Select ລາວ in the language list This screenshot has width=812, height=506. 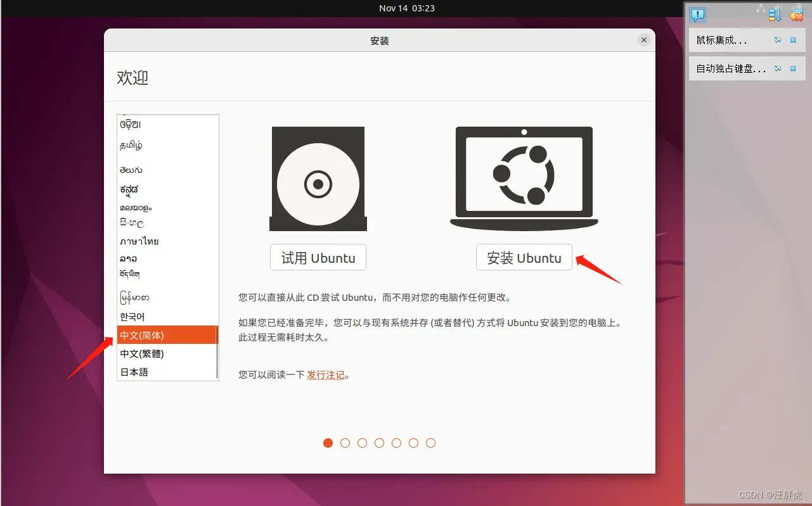pyautogui.click(x=167, y=258)
